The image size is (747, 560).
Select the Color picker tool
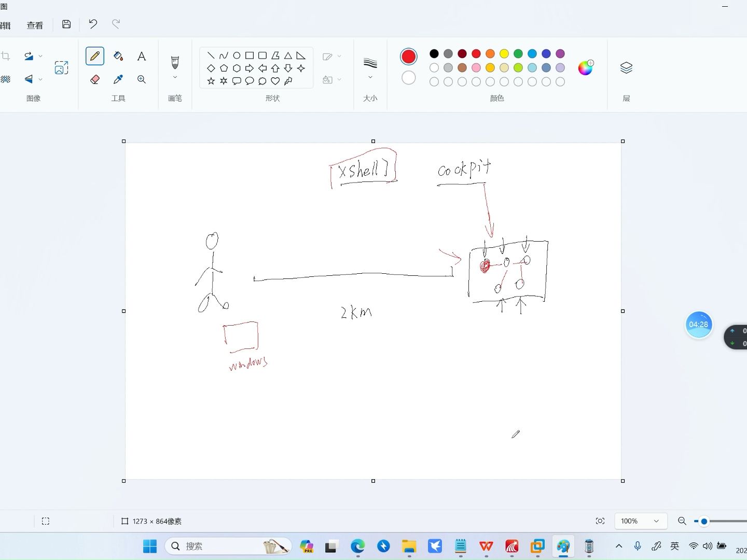point(118,79)
